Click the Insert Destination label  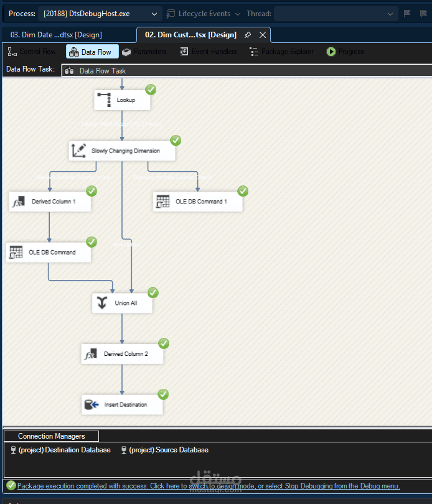(x=126, y=404)
